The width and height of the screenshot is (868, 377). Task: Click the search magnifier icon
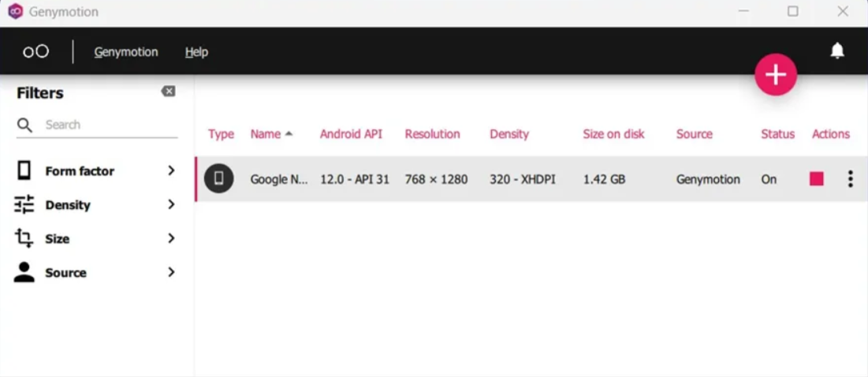[x=24, y=125]
